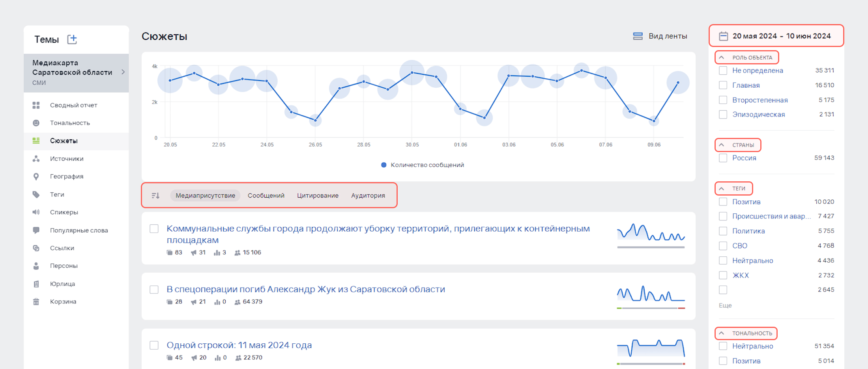Viewport: 868px width, 369px height.
Task: Open the Спикеры speaker icon
Action: click(x=36, y=212)
